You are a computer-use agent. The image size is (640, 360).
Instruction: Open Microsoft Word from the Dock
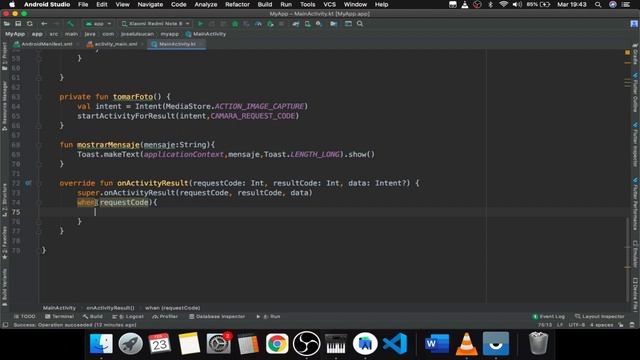437,343
